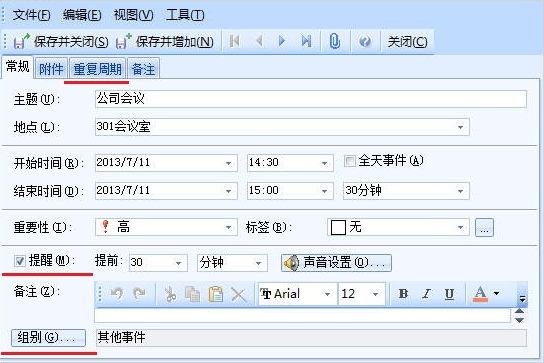This screenshot has height=363, width=544.
Task: Click the copy icon in notes toolbar
Action: [192, 294]
